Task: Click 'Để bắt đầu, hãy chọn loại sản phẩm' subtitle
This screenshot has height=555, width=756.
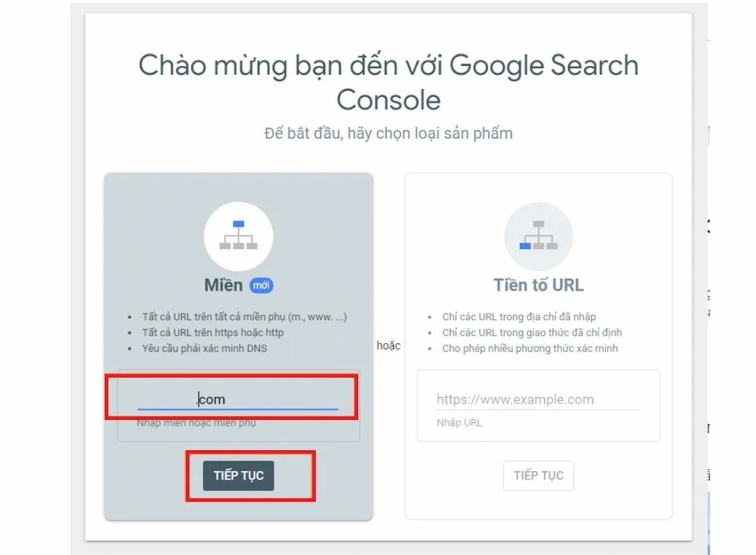Action: point(389,134)
